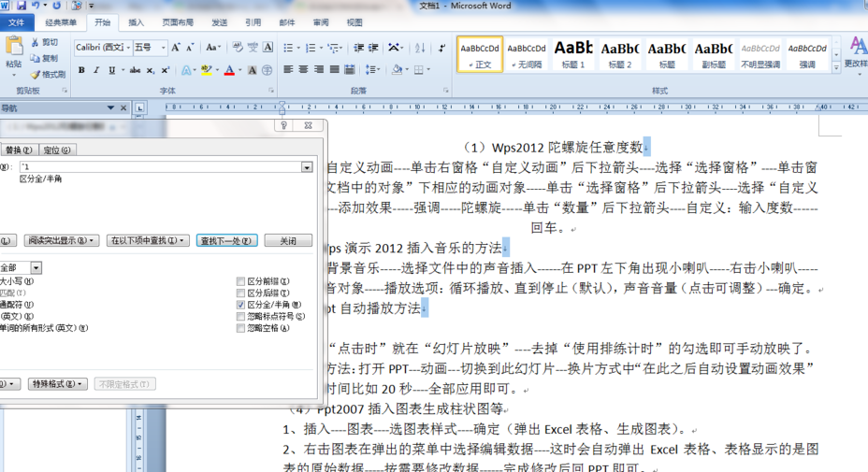The image size is (868, 472).
Task: Click Undo in quick access toolbar
Action: [36, 6]
